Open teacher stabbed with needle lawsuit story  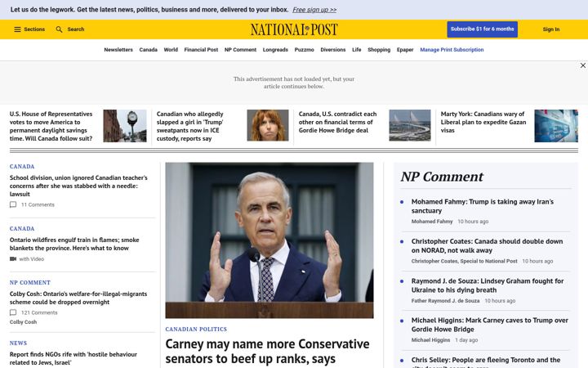[78, 186]
